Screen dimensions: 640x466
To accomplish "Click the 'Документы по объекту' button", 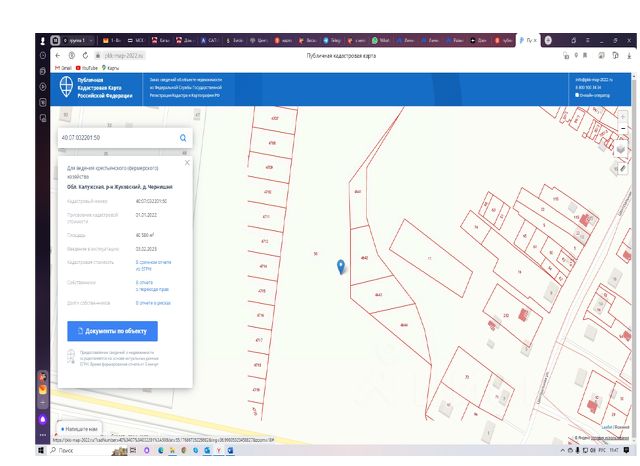I will pos(112,330).
